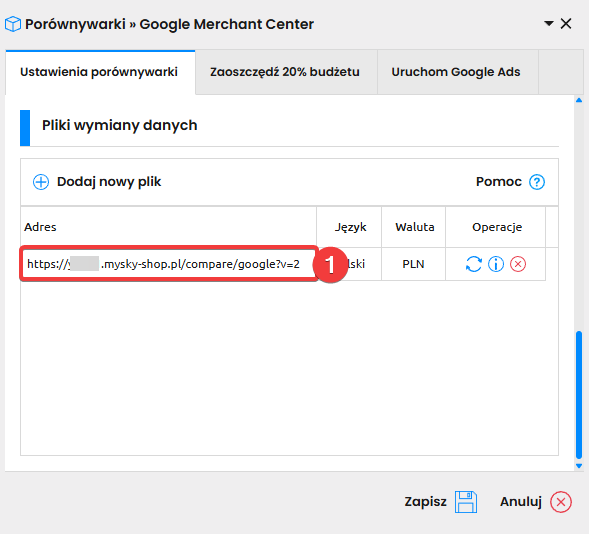Click red step marker number 1
The height and width of the screenshot is (534, 589).
coord(330,265)
